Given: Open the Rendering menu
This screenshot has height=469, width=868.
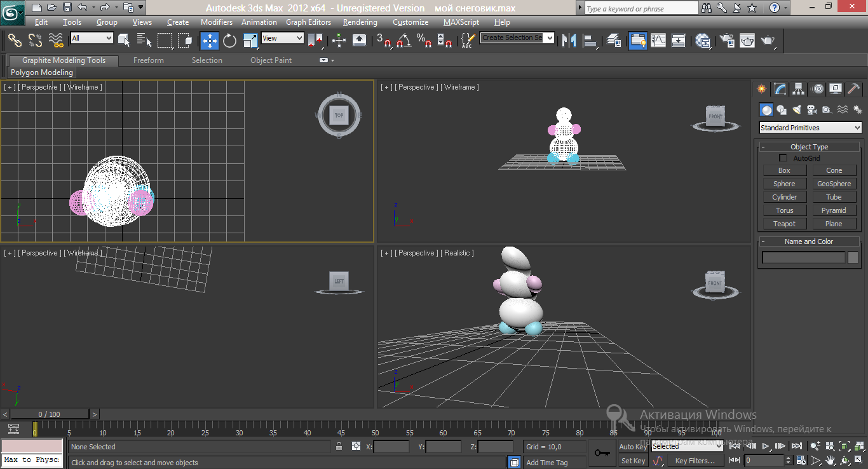Looking at the screenshot, I should (x=360, y=22).
